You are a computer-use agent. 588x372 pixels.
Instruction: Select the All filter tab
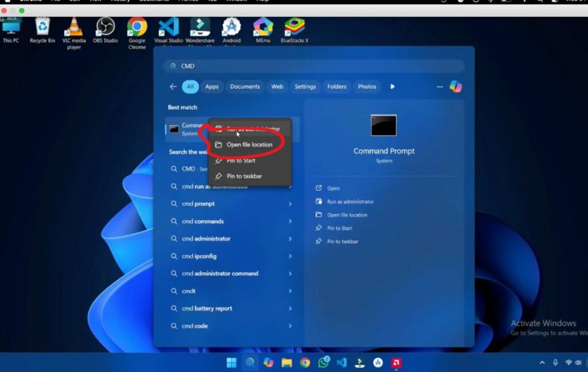pyautogui.click(x=191, y=87)
